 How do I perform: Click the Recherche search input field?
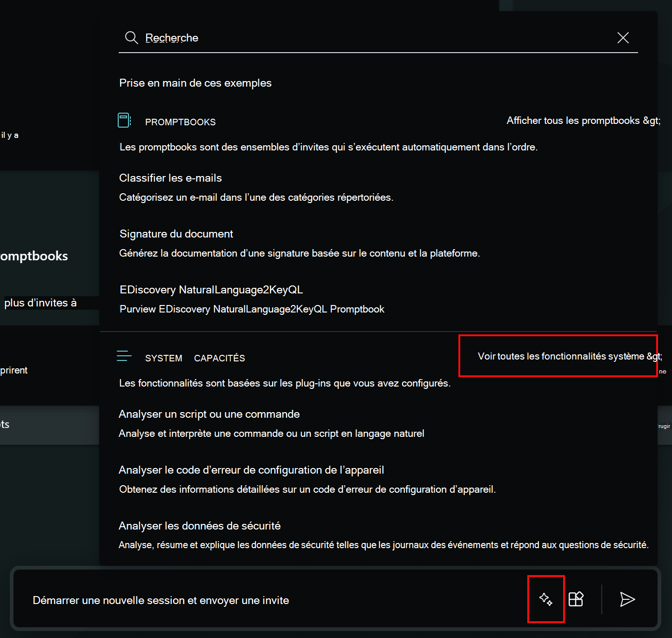point(326,38)
